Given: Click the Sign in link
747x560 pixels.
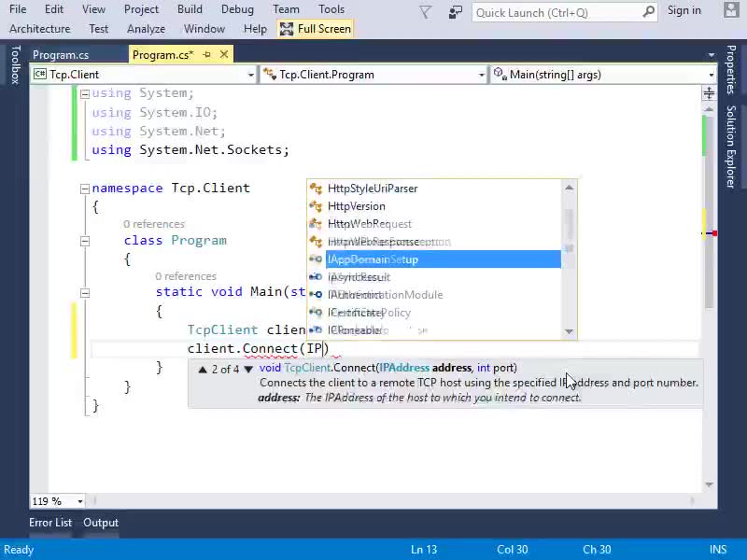Looking at the screenshot, I should (x=684, y=10).
